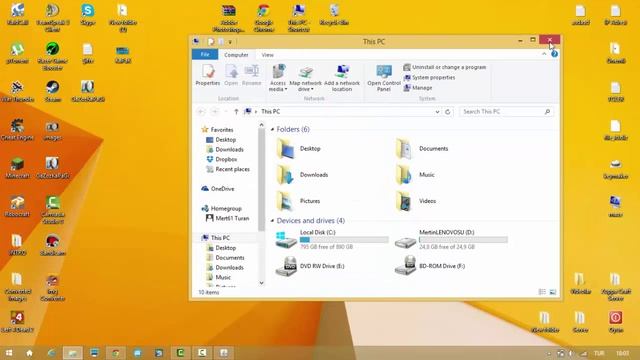The width and height of the screenshot is (640, 360).
Task: Select Documents under This PC tree
Action: (226, 258)
